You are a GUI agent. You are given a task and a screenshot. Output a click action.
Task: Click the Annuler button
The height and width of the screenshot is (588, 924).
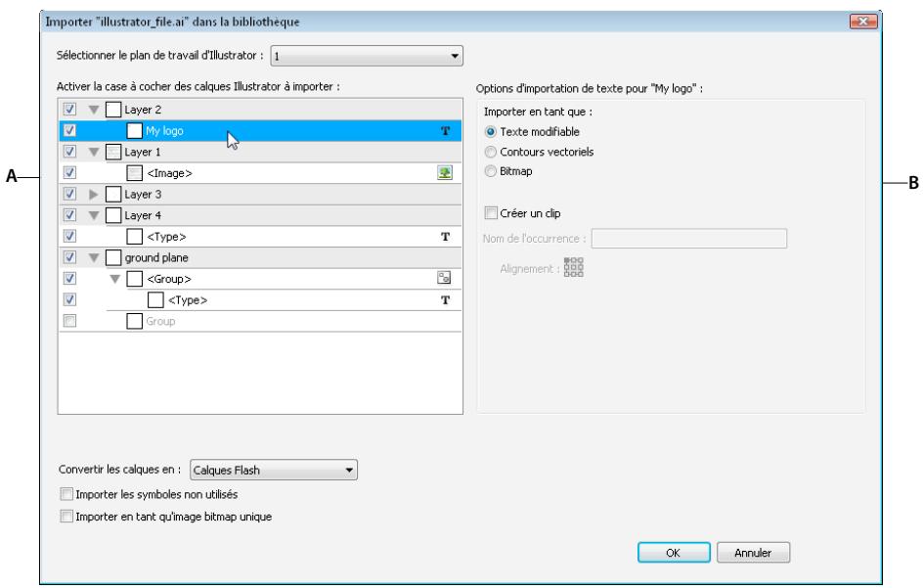pyautogui.click(x=752, y=553)
